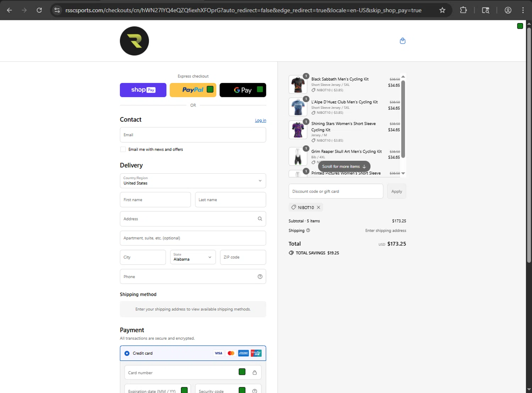Select the Credit card radio option
This screenshot has width=532, height=393.
pyautogui.click(x=127, y=353)
